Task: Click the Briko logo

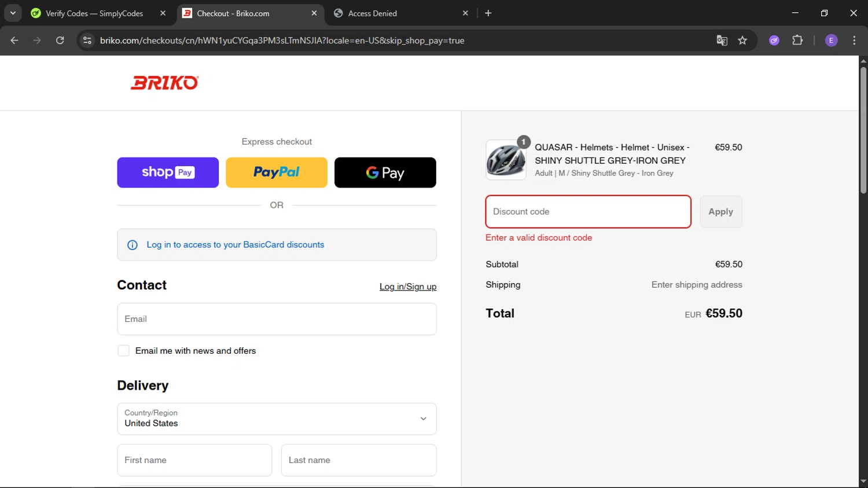Action: click(x=164, y=83)
